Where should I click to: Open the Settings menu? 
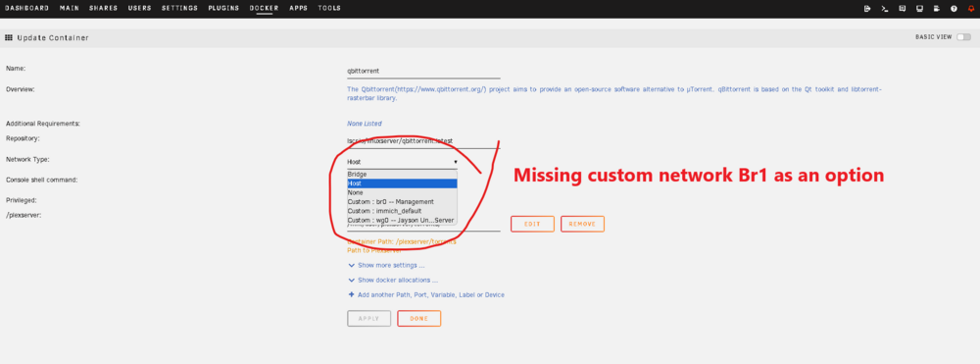click(x=179, y=8)
